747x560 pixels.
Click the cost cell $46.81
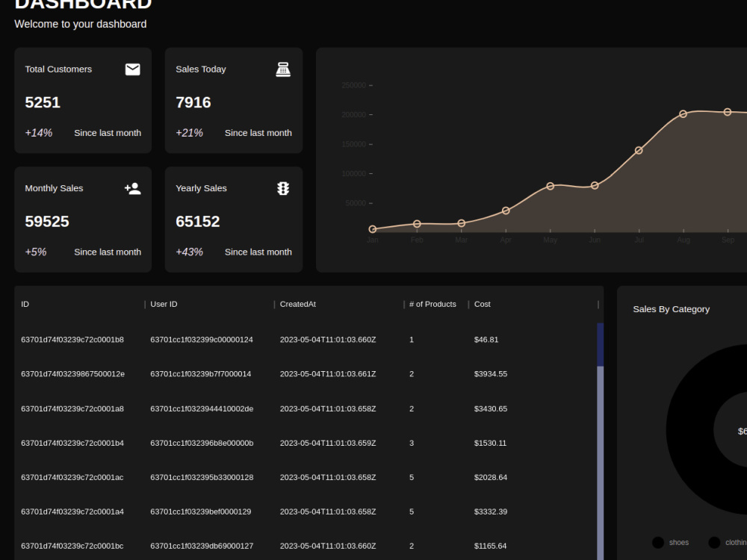(486, 340)
